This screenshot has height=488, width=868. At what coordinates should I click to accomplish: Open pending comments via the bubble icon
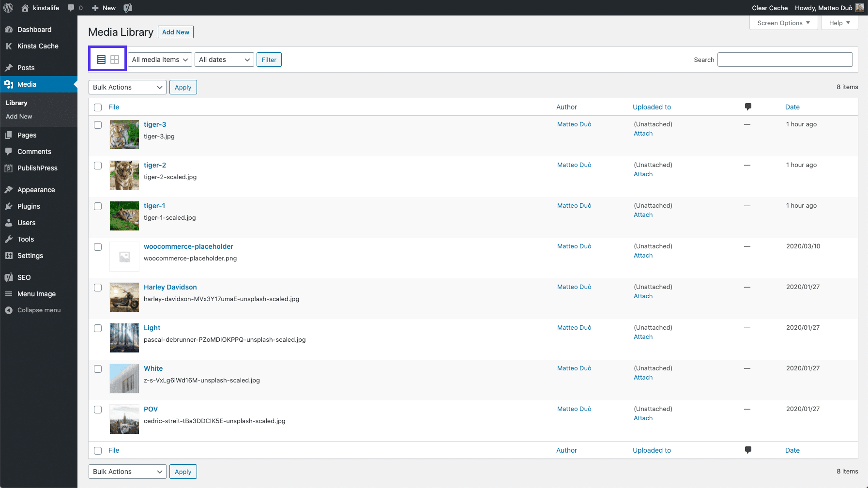click(x=72, y=8)
